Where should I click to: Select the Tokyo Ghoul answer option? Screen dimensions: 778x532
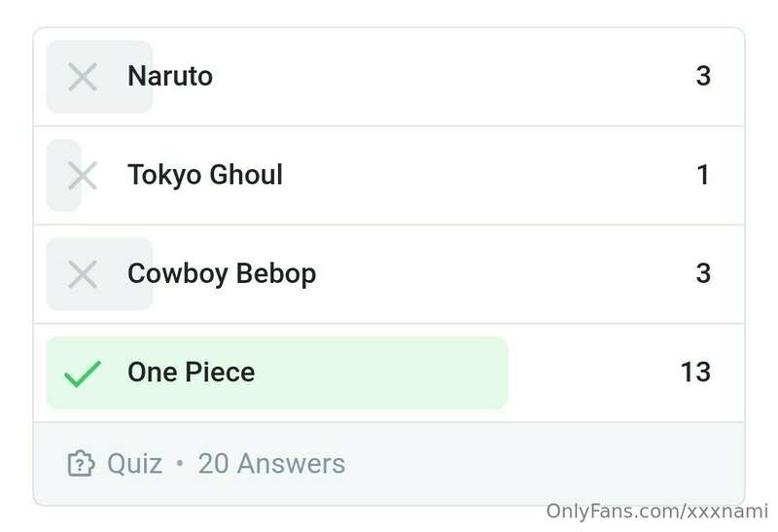point(389,176)
